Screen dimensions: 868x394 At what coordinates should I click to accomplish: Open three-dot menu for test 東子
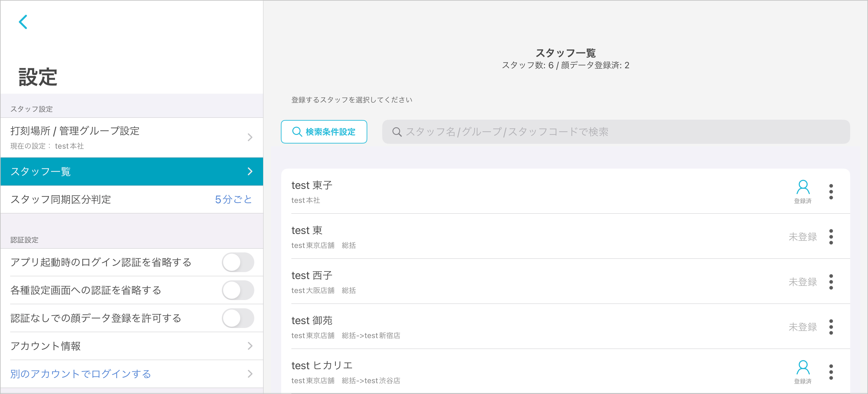coord(831,192)
